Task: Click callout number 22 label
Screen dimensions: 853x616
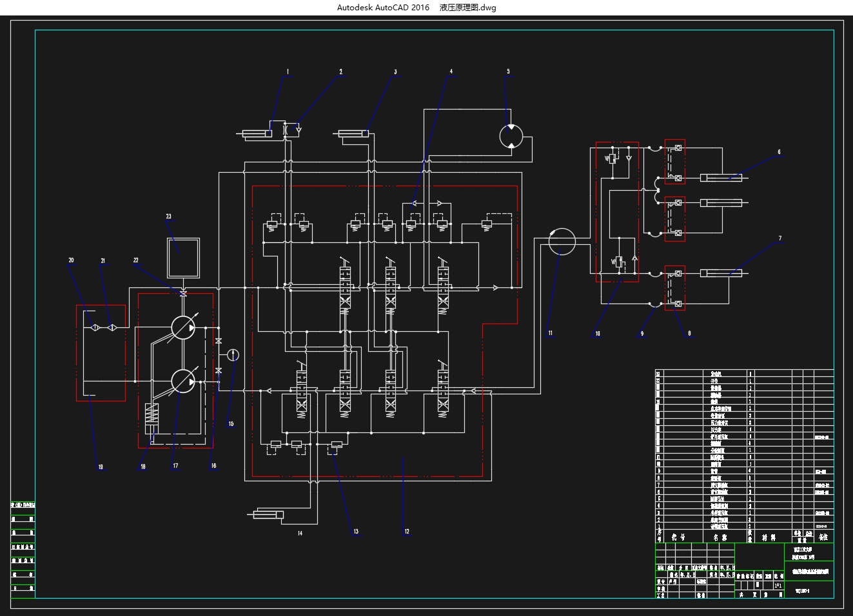Action: pyautogui.click(x=136, y=260)
